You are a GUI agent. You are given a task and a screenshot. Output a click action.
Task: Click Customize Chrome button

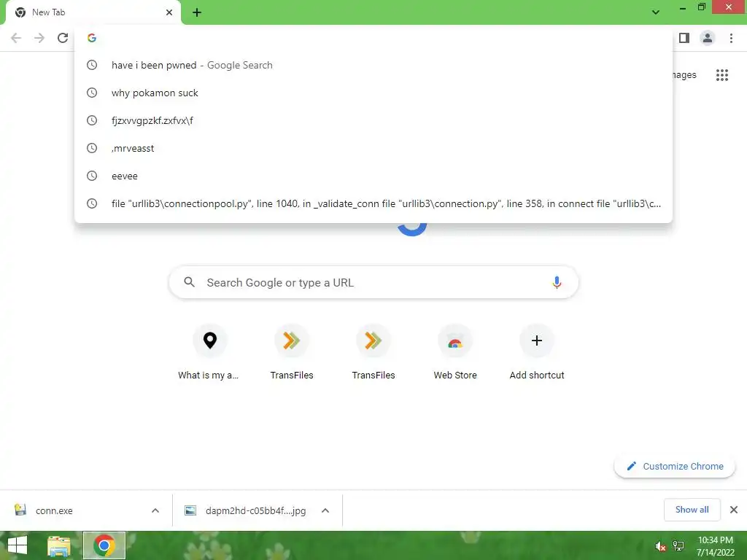coord(674,466)
